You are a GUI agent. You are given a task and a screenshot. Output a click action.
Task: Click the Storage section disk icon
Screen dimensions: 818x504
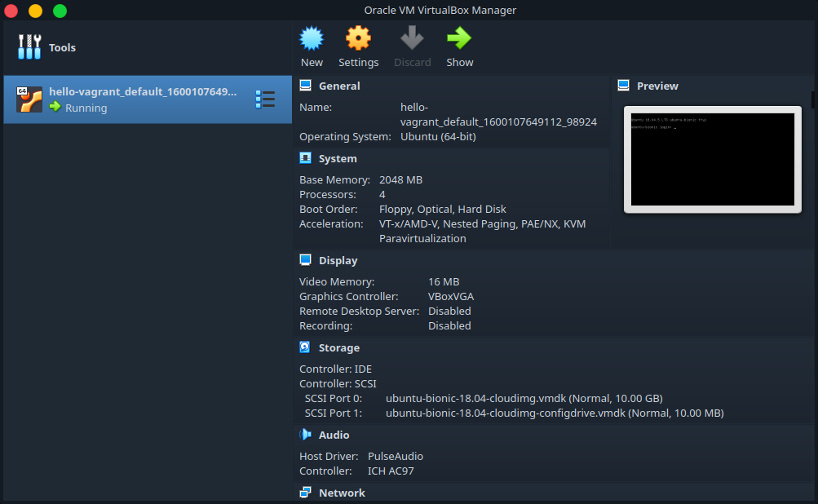[305, 347]
